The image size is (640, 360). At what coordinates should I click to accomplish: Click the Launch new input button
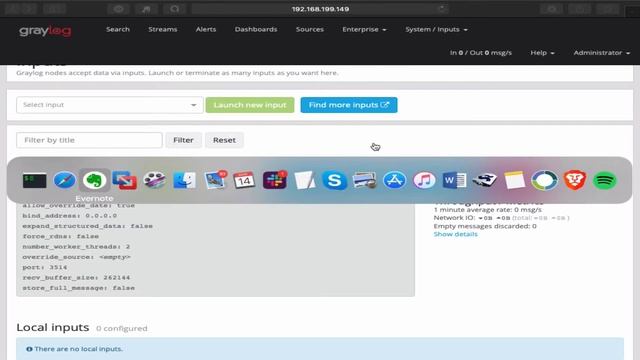[250, 105]
